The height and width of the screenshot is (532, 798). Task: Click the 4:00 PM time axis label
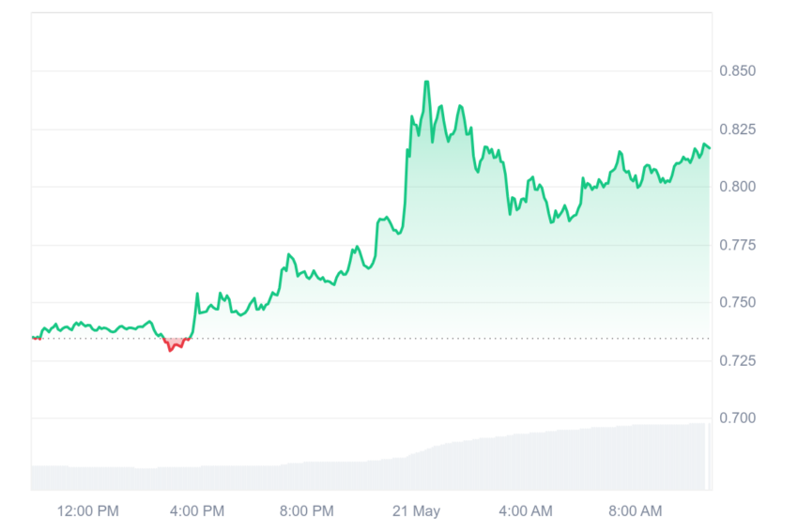point(197,510)
